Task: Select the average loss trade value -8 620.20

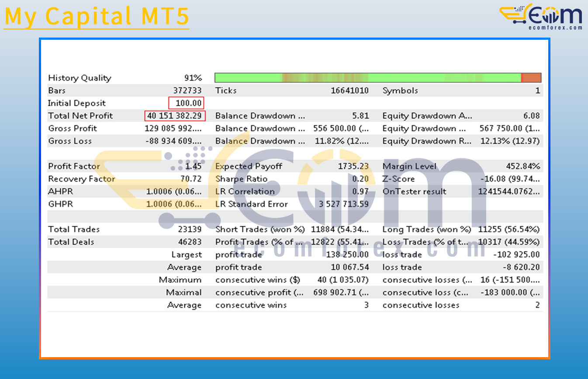Action: 521,267
